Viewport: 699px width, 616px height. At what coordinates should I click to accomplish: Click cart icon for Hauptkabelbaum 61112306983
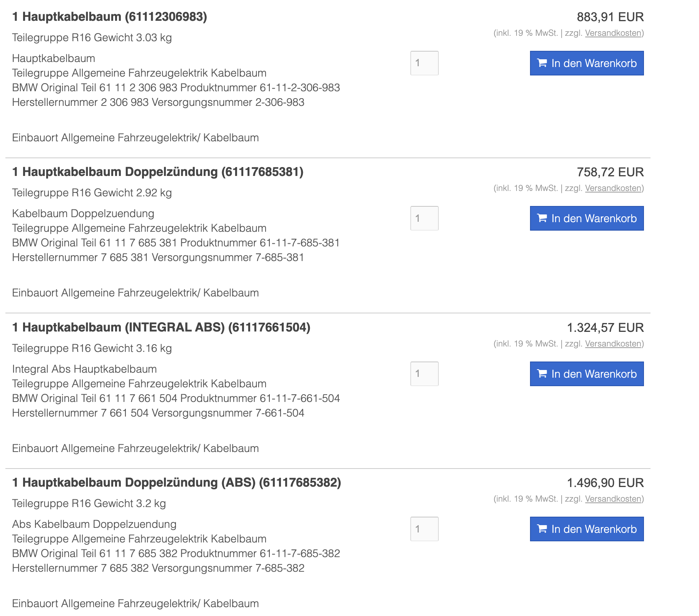[542, 63]
